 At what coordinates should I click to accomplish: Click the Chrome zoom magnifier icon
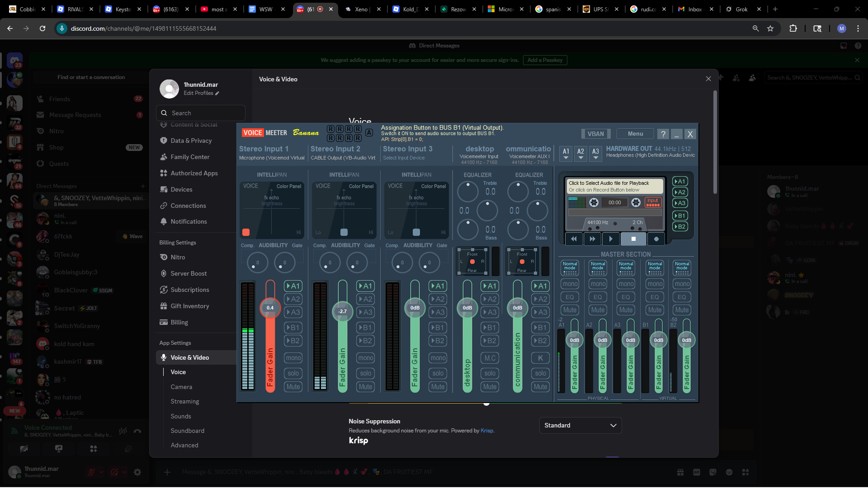[x=755, y=28]
